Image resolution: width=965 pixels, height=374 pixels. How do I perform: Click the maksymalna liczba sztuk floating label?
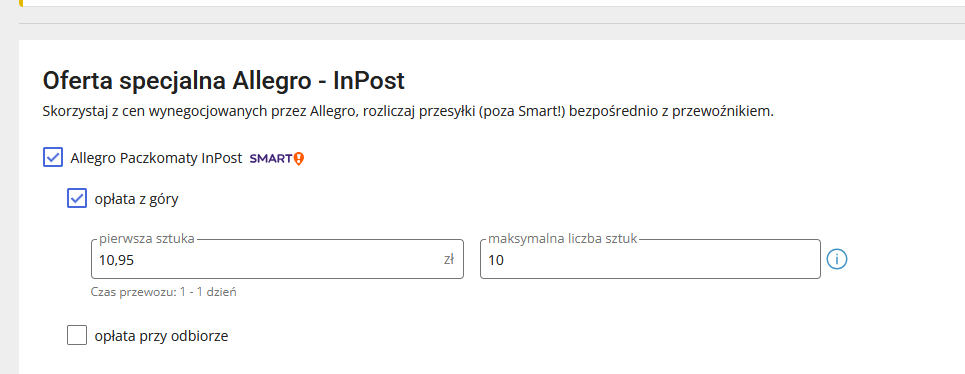(563, 239)
